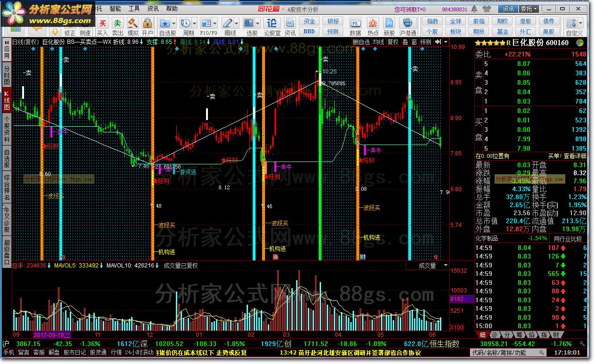Image resolution: width=595 pixels, height=364 pixels.
Task: Open the 模拟 simulated trading gavel icon
Action: point(132,24)
